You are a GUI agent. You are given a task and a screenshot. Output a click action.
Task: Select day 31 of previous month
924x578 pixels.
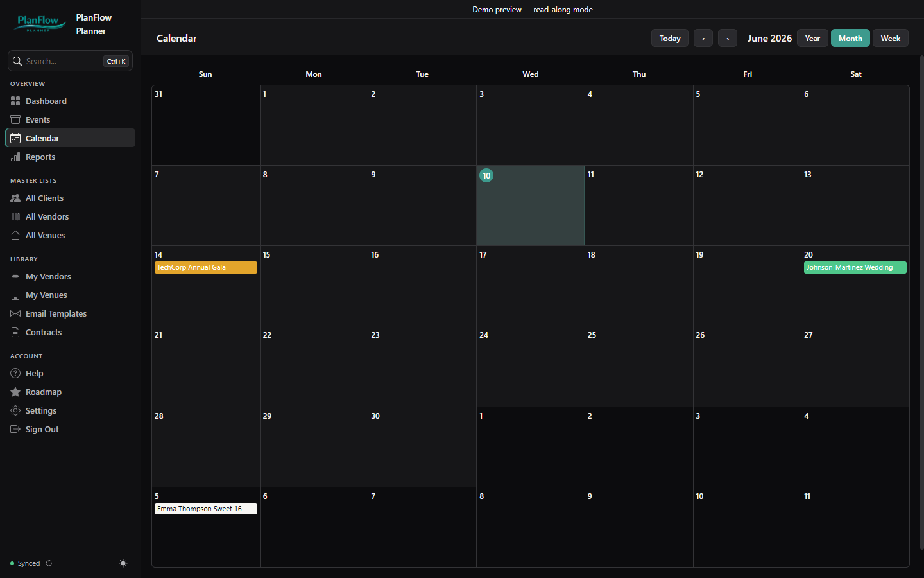pos(206,125)
